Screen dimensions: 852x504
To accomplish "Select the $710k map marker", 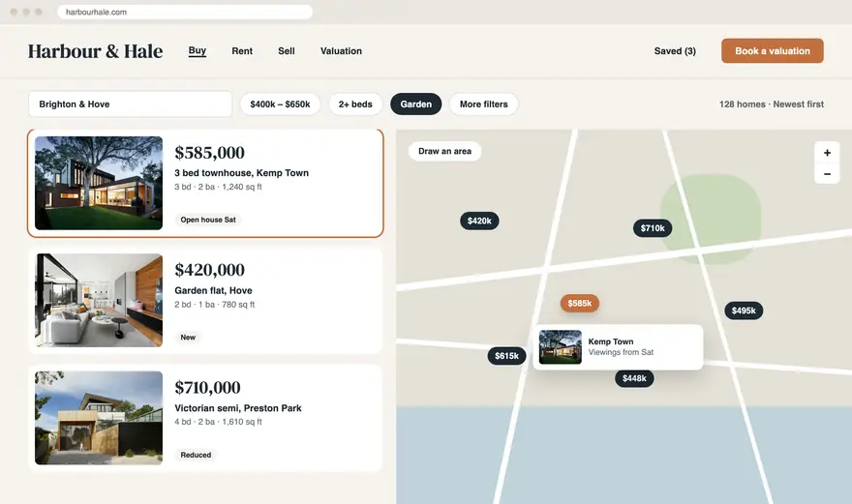I will (x=652, y=228).
